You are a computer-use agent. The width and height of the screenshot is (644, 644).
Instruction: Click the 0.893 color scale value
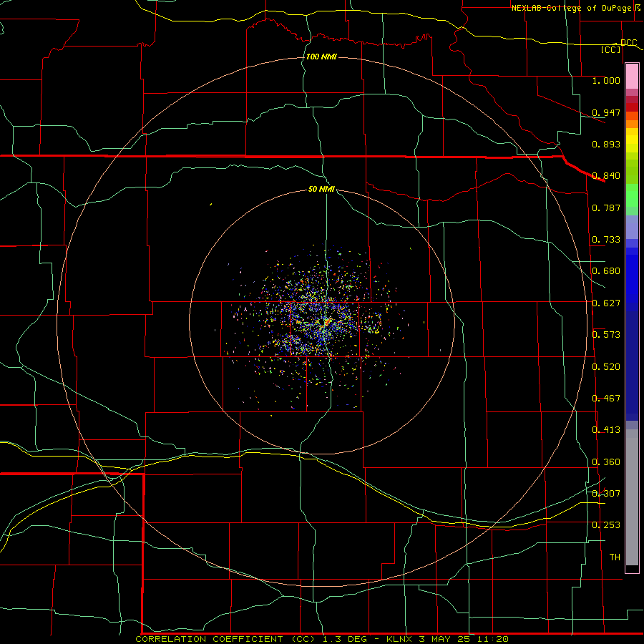[606, 144]
